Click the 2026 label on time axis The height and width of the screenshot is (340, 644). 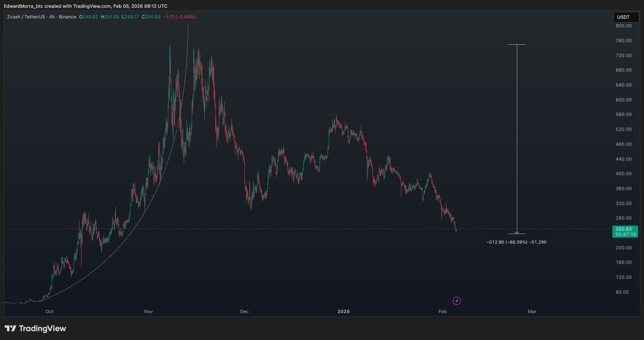(343, 312)
